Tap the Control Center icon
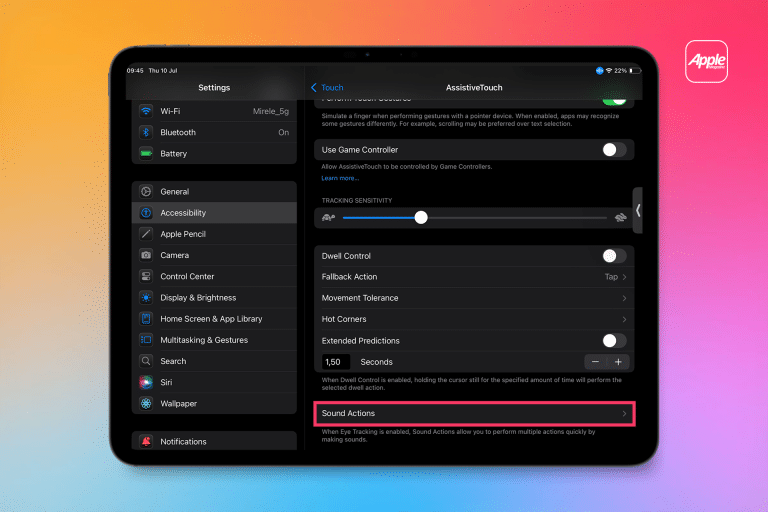768x512 pixels. click(x=146, y=276)
